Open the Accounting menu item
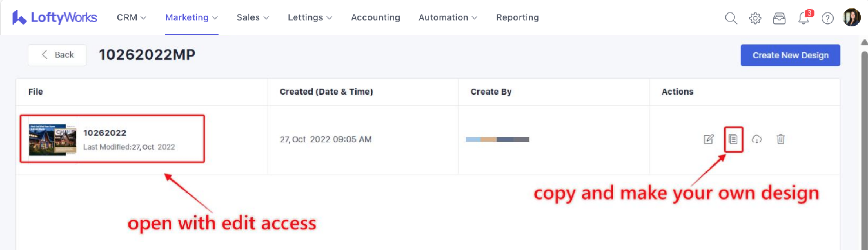Screen dimensions: 868x250 375,17
